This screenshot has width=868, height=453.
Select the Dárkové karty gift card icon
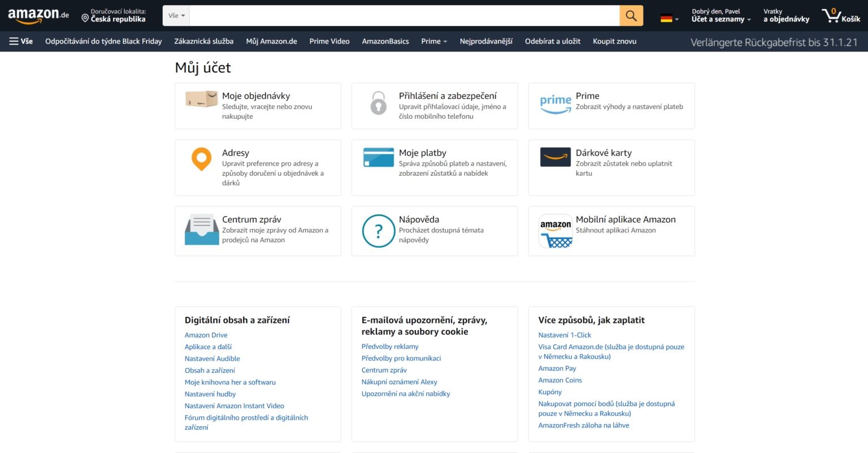coord(555,157)
